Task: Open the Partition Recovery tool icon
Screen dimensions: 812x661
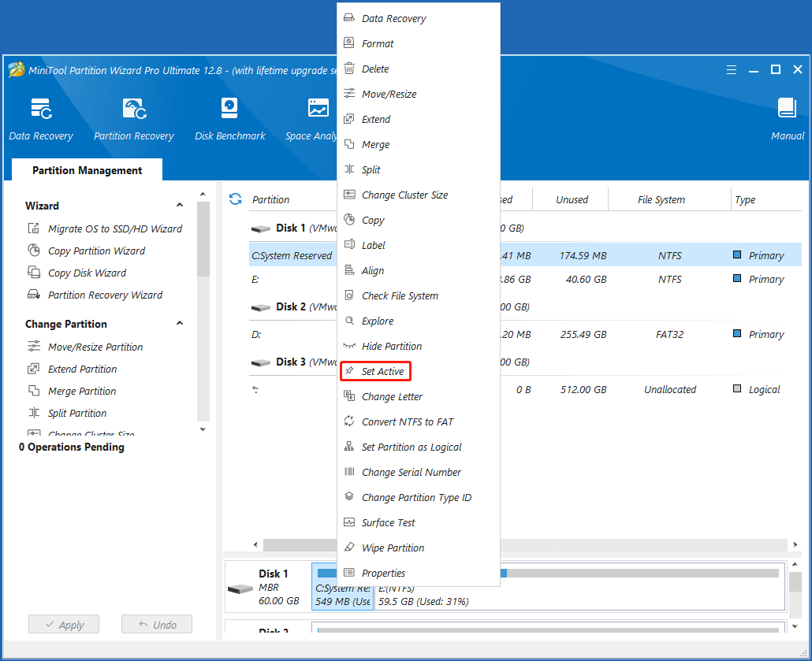Action: click(x=134, y=109)
